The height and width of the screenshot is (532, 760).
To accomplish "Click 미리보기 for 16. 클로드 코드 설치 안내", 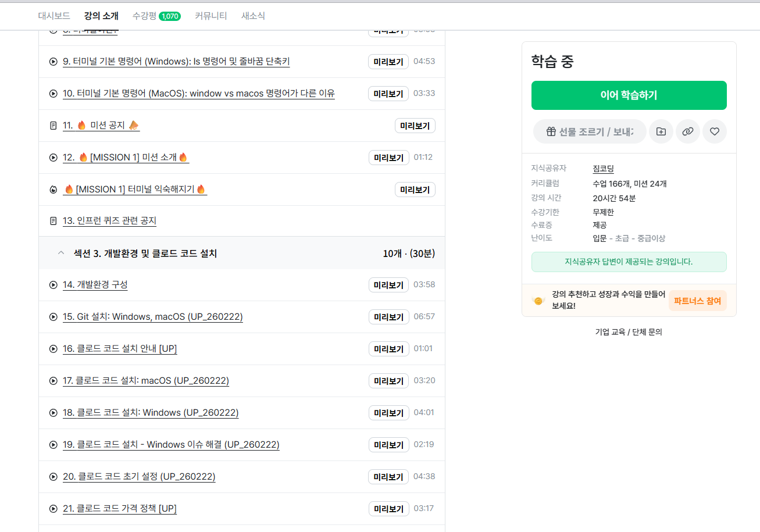I will [x=388, y=349].
